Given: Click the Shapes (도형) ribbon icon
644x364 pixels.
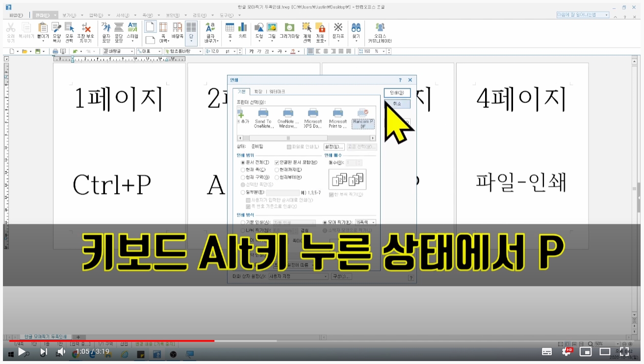Looking at the screenshot, I should pos(259,30).
